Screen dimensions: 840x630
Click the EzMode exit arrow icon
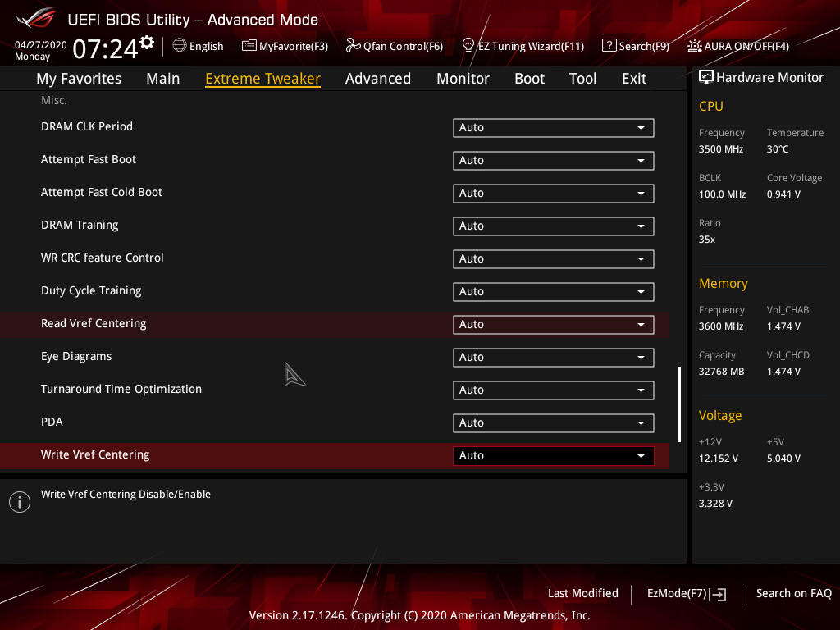point(718,594)
